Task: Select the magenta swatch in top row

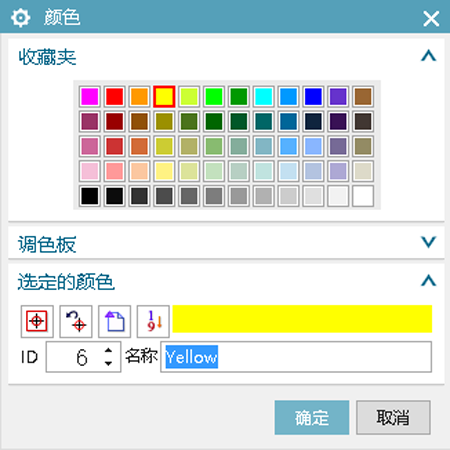Action: click(90, 97)
